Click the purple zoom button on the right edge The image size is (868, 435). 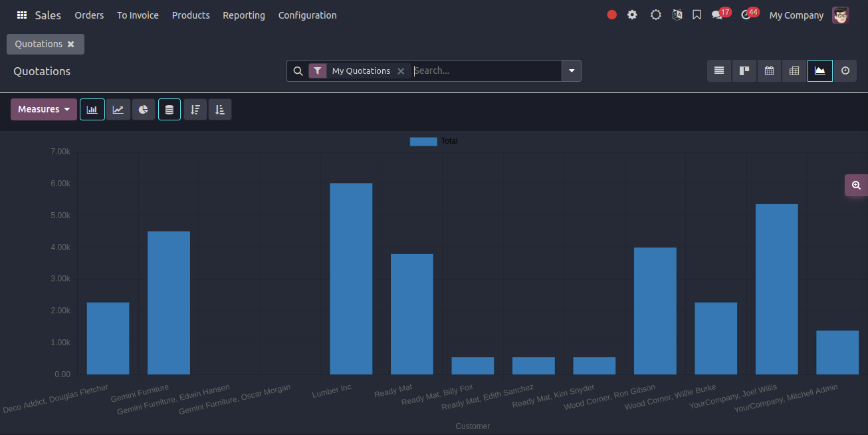pos(856,186)
